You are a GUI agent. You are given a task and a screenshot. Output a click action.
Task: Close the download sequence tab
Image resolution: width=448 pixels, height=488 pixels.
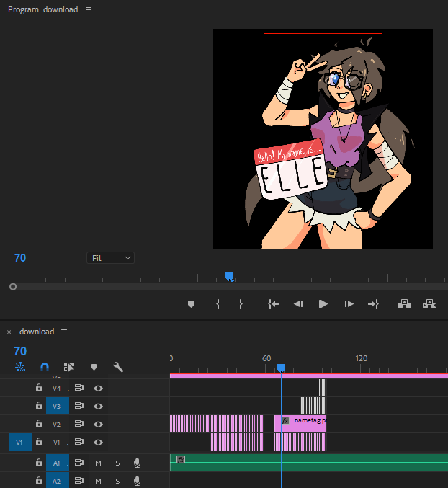(x=9, y=332)
